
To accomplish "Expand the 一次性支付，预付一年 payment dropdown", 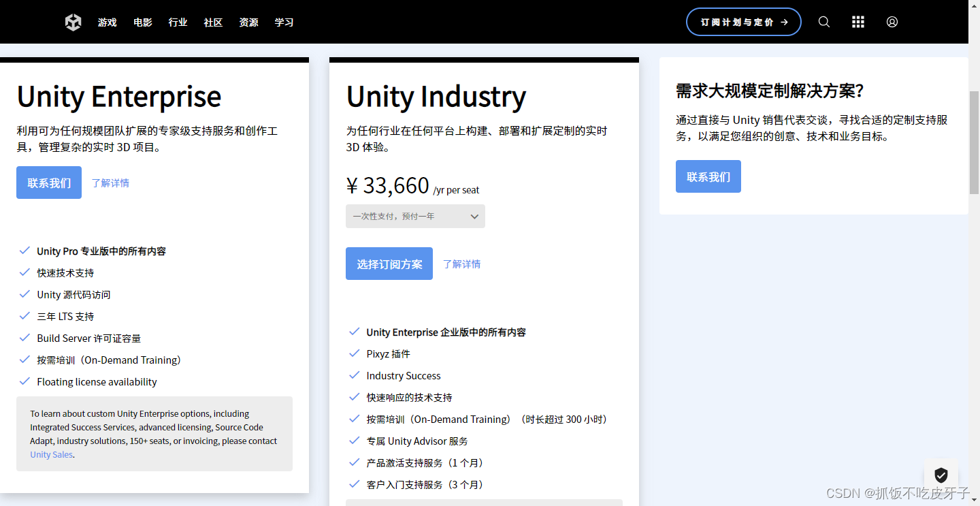I will 415,216.
